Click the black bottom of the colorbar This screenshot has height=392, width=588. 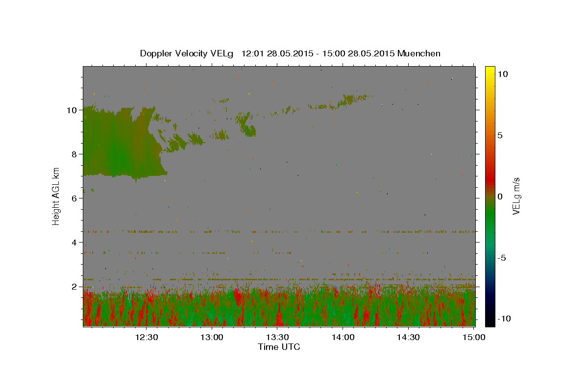click(x=490, y=319)
